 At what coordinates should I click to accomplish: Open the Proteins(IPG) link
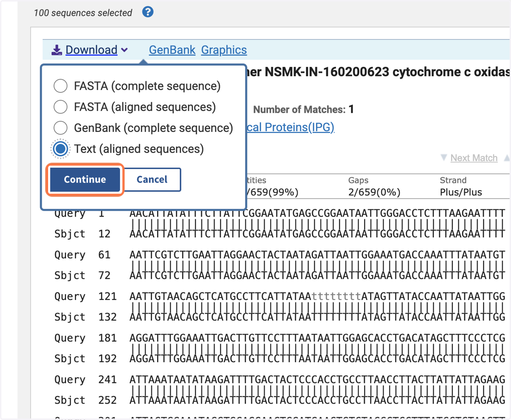point(291,127)
